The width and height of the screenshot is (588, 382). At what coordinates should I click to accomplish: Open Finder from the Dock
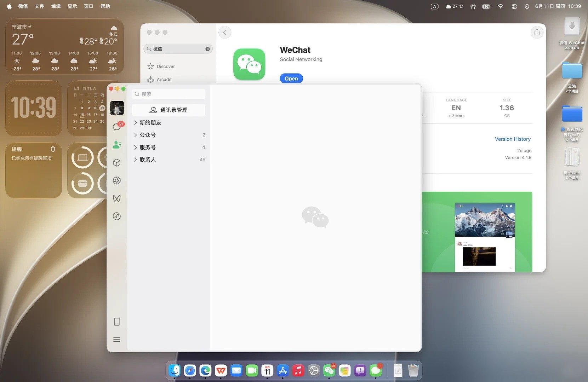pyautogui.click(x=175, y=370)
